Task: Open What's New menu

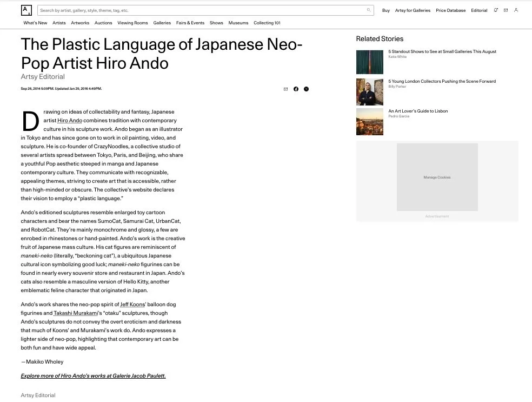Action: (x=35, y=23)
